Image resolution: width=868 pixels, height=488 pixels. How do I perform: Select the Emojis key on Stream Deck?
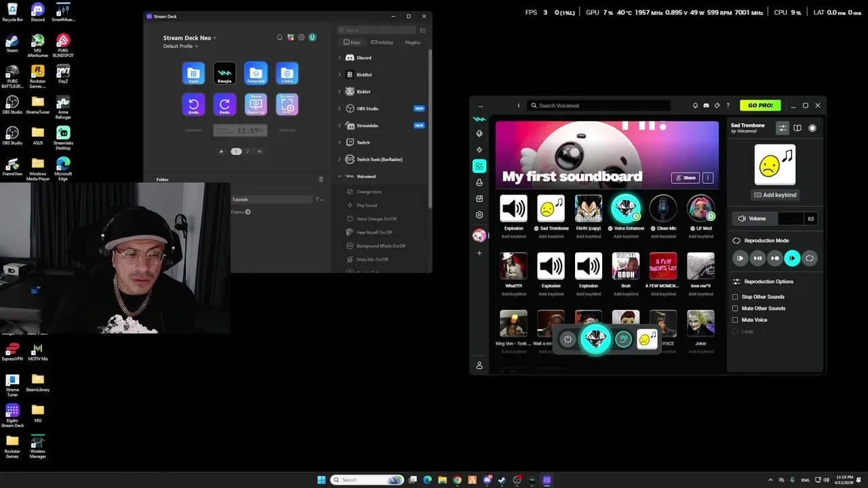tap(224, 73)
